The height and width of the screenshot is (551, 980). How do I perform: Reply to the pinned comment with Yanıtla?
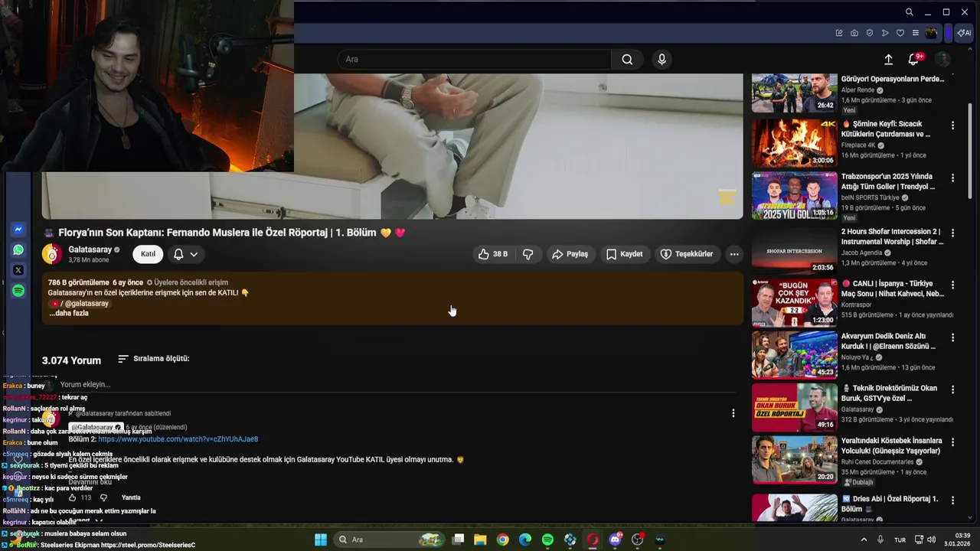[x=131, y=497]
